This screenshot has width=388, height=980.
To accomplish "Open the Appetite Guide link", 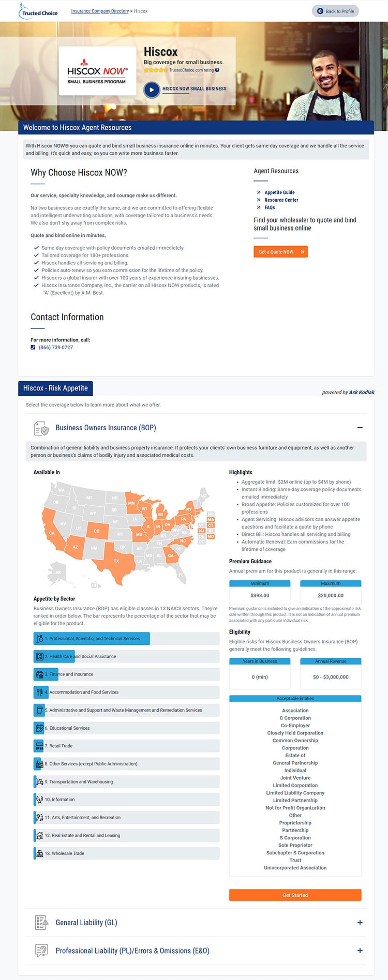I will point(279,192).
